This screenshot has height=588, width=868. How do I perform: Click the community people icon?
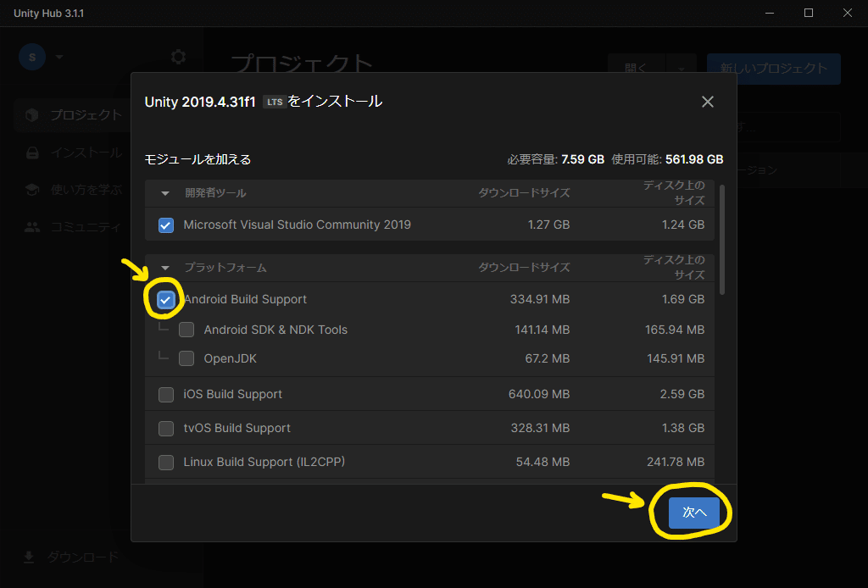(32, 227)
